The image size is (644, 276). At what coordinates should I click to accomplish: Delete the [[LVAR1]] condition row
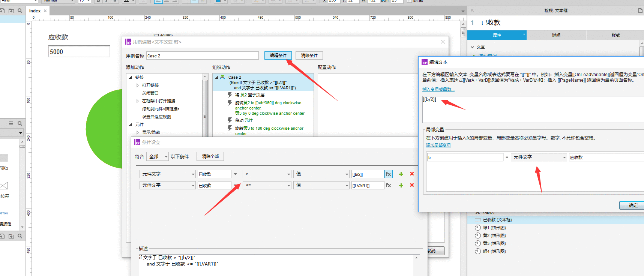[x=412, y=185]
